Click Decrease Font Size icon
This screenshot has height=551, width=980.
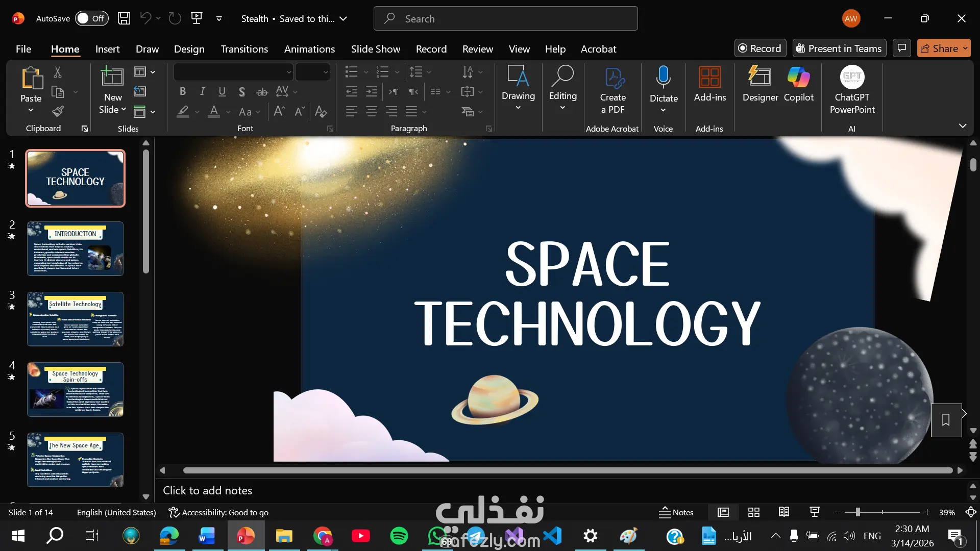coord(300,111)
